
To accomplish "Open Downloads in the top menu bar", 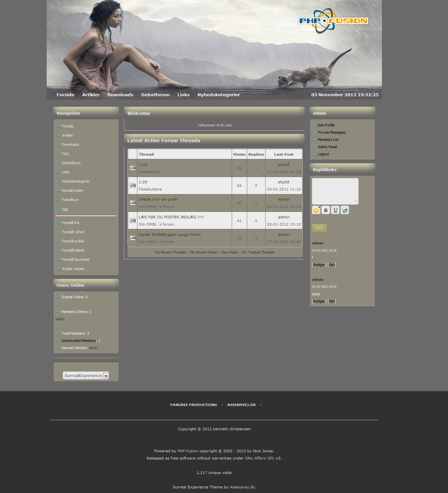I will [120, 95].
